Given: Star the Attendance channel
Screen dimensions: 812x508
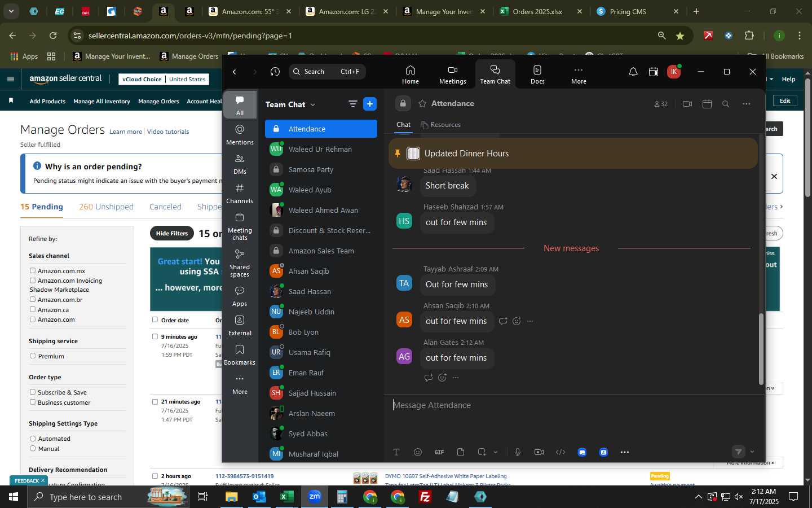Looking at the screenshot, I should (422, 104).
